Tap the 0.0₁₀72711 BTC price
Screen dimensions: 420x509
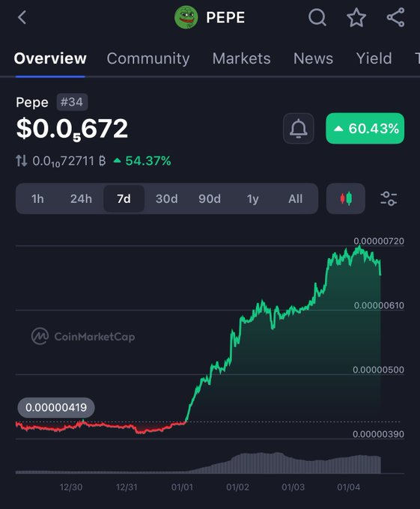[x=69, y=161]
